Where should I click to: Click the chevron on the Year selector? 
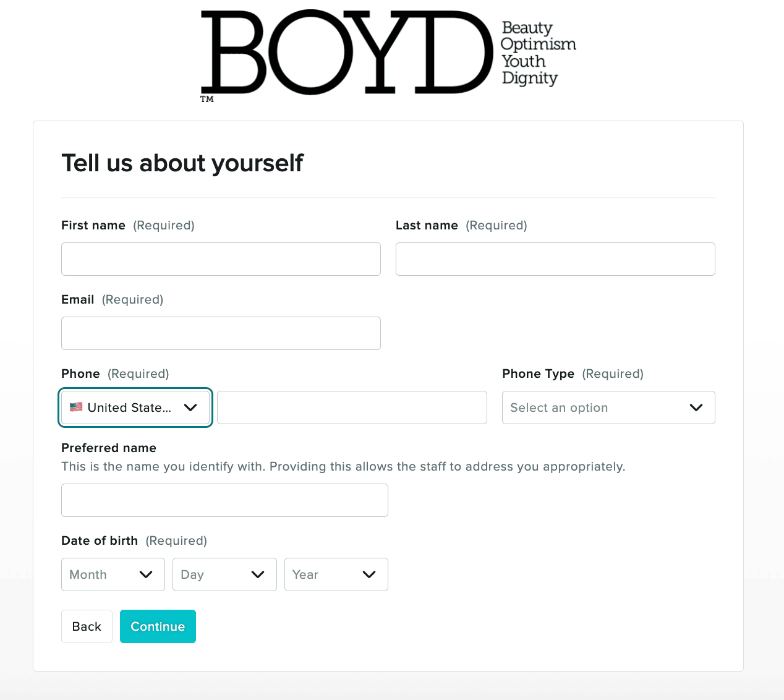(x=370, y=574)
